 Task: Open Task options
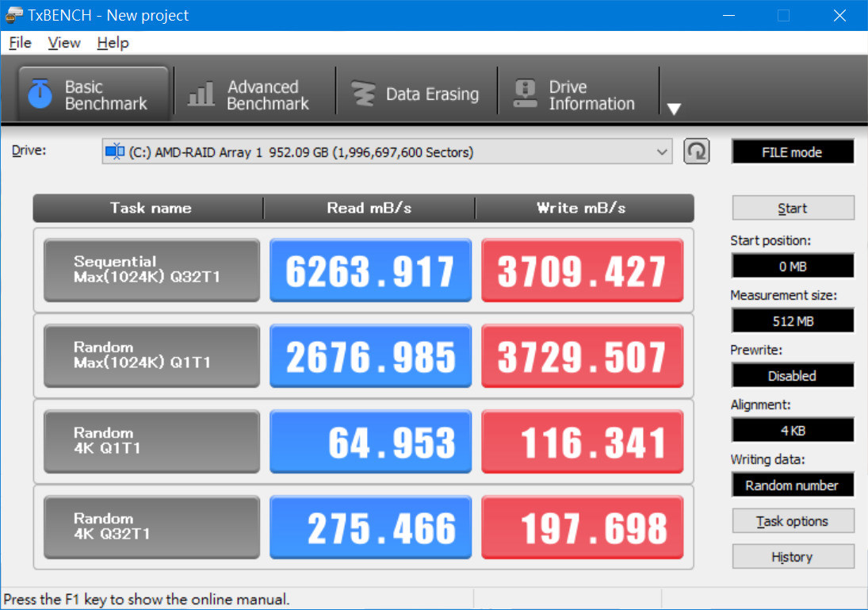tap(792, 520)
